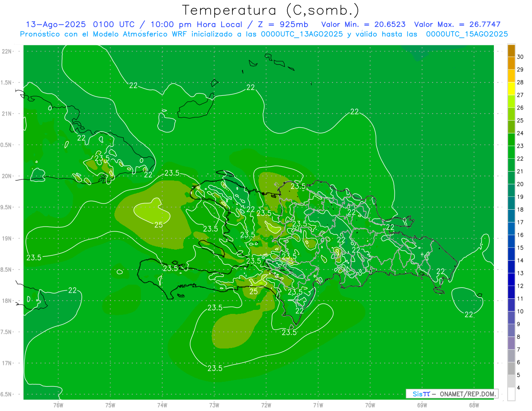Viewport: 532px width, 411px height.
Task: Click the legend value '28'
Action: pos(520,82)
